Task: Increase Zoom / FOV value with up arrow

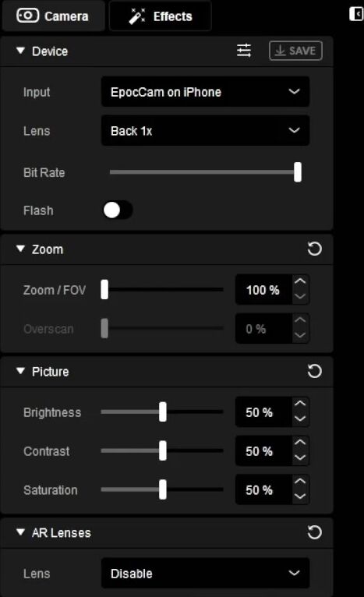Action: 300,282
